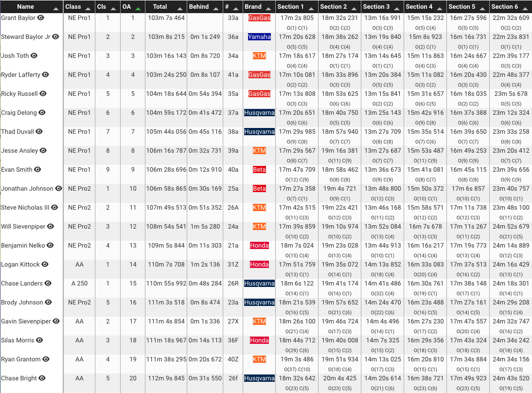This screenshot has height=393, width=532.
Task: Select the Section 4 column header label
Action: pyautogui.click(x=419, y=7)
